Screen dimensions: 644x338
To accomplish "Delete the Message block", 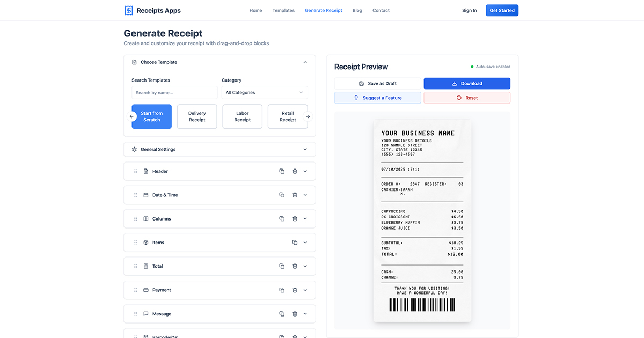I will 295,313.
